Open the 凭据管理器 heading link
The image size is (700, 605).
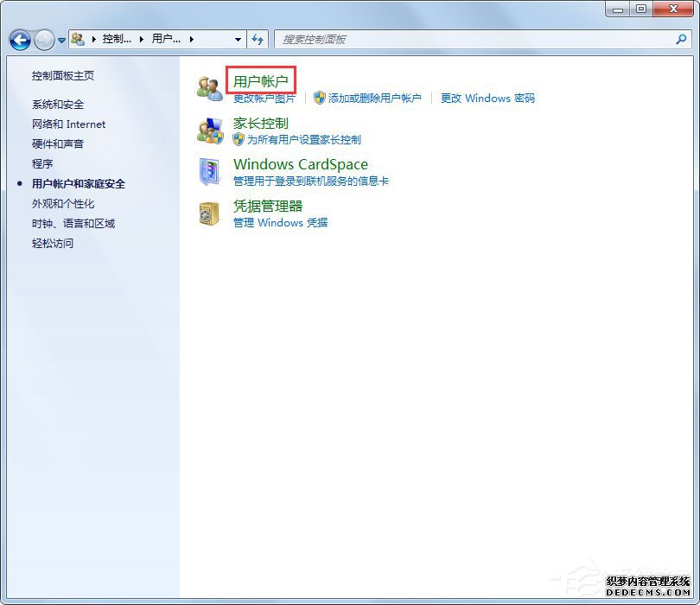268,206
